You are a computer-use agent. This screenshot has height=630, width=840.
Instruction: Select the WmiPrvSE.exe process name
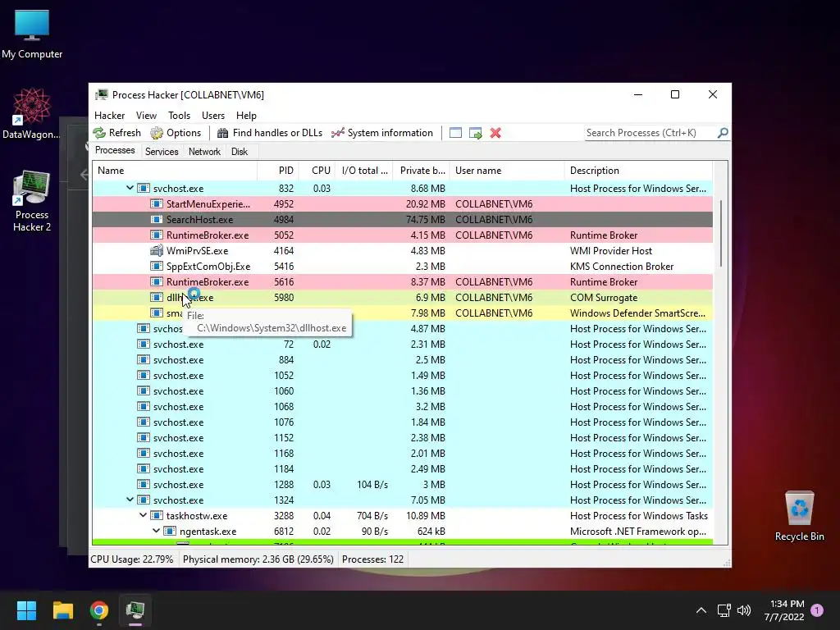click(x=197, y=251)
